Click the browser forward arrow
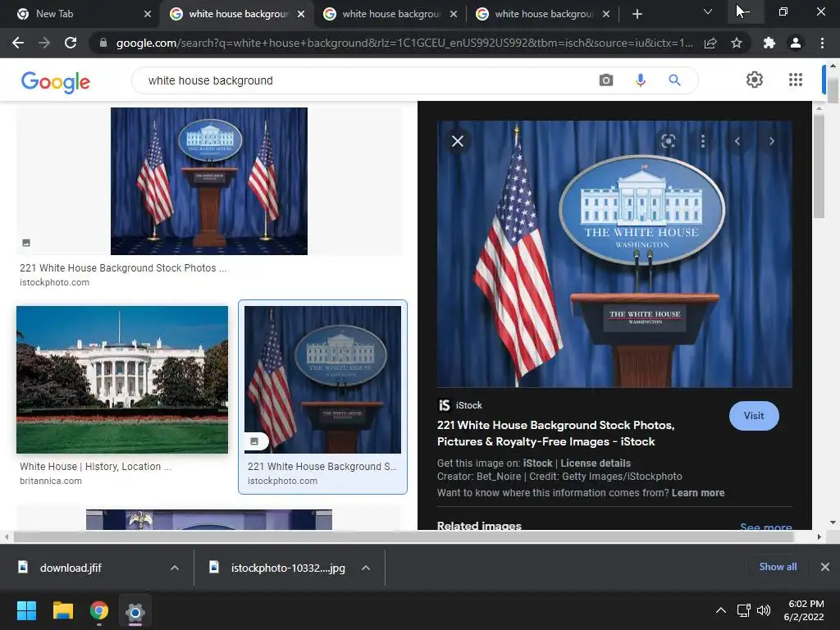The image size is (840, 630). click(44, 43)
